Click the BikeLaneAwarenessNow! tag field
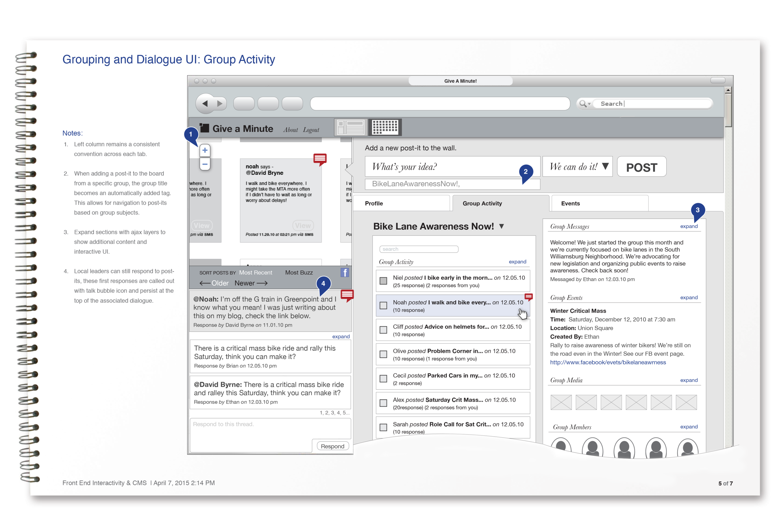 452,184
